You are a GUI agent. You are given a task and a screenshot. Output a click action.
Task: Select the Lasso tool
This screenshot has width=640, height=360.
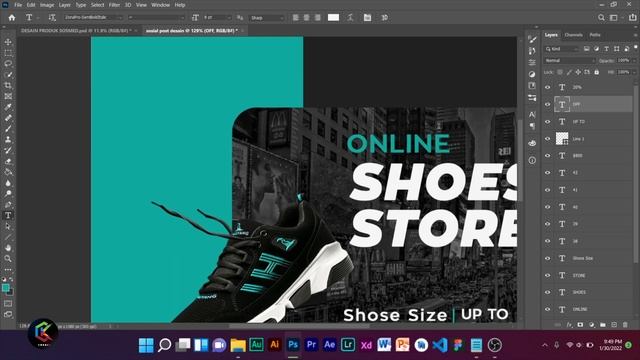click(x=8, y=64)
